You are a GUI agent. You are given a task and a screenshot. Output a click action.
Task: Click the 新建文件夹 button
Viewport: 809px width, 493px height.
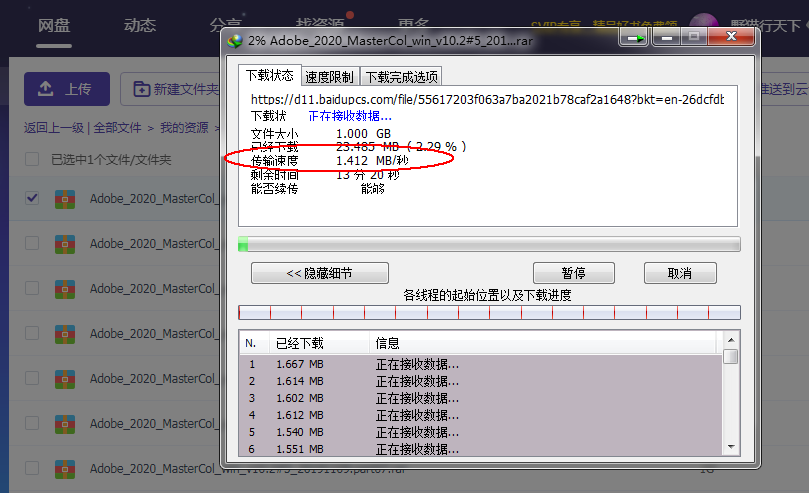[x=173, y=89]
